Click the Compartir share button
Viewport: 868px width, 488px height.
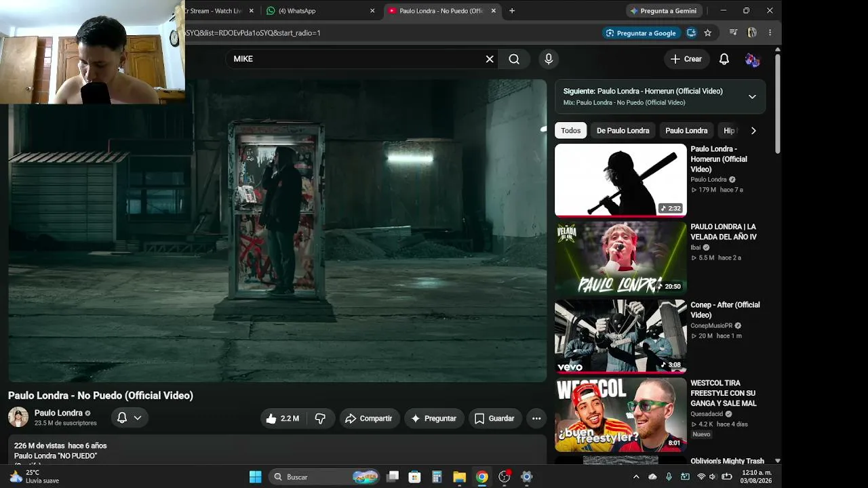(x=370, y=419)
